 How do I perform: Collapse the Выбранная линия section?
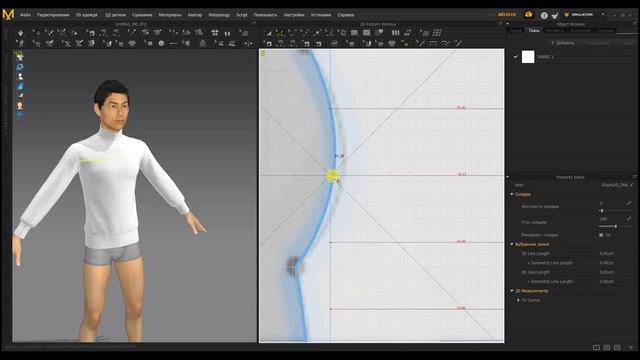pos(512,244)
